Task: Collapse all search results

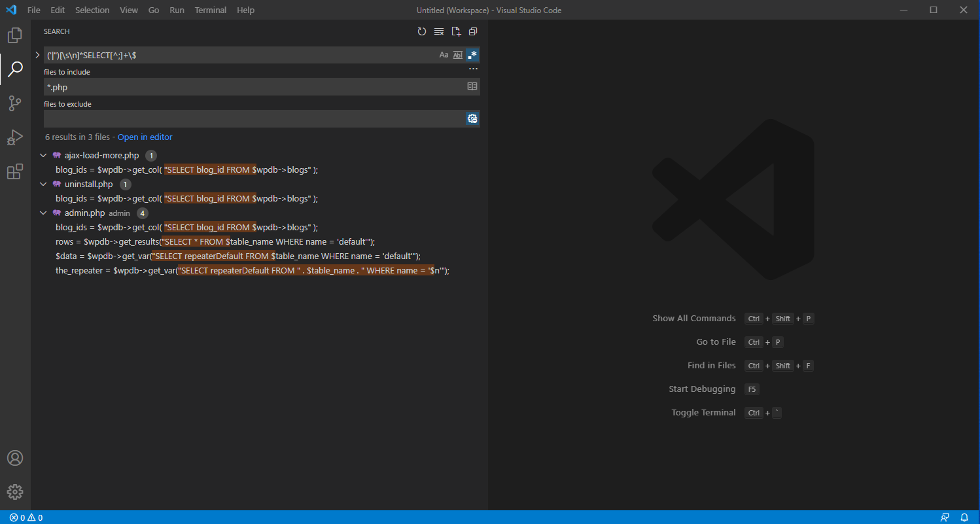Action: 473,31
